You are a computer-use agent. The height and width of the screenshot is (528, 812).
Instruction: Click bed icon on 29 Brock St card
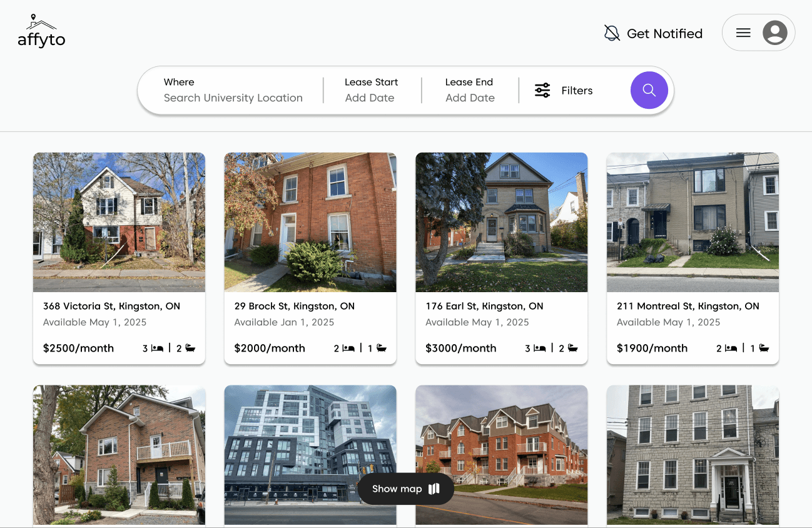pos(348,348)
